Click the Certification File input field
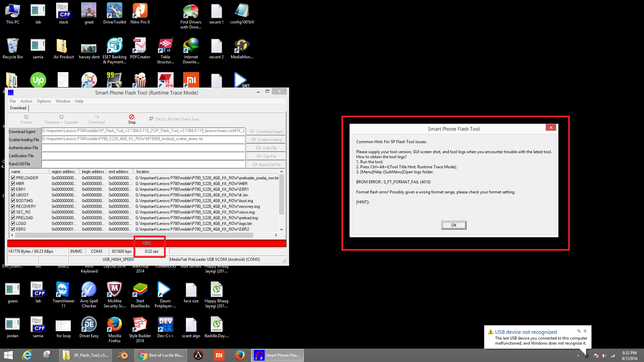Viewport: 644px width, 362px height. tap(143, 156)
